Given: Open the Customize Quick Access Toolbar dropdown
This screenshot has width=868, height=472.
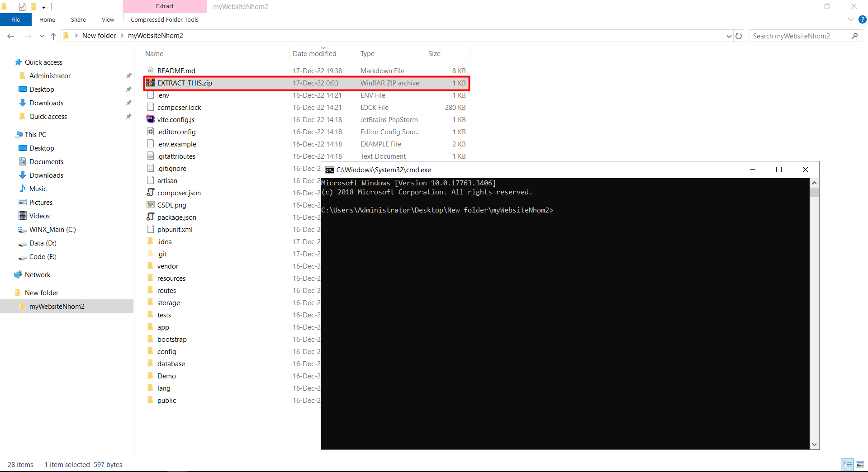Looking at the screenshot, I should 43,7.
